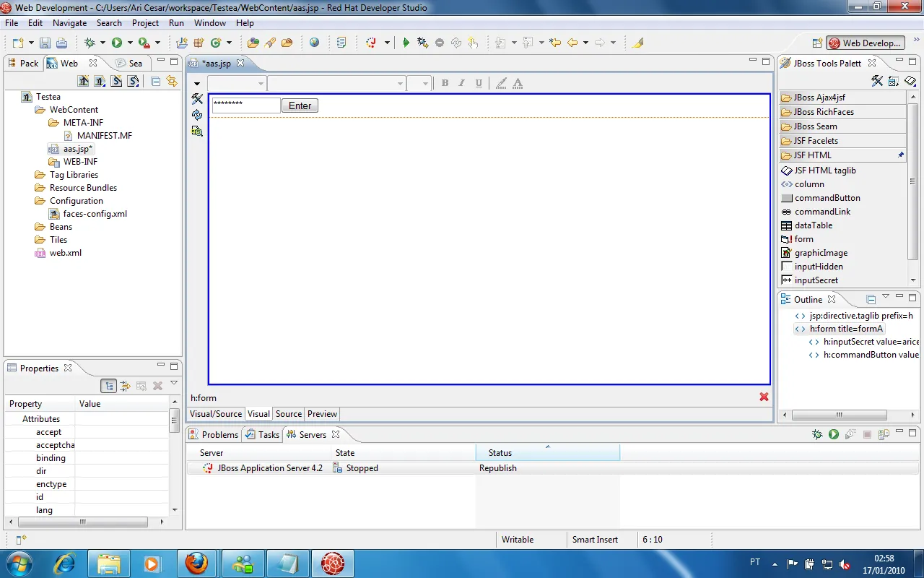Open in web browser globe icon
Image resolution: width=924 pixels, height=578 pixels.
(x=314, y=43)
